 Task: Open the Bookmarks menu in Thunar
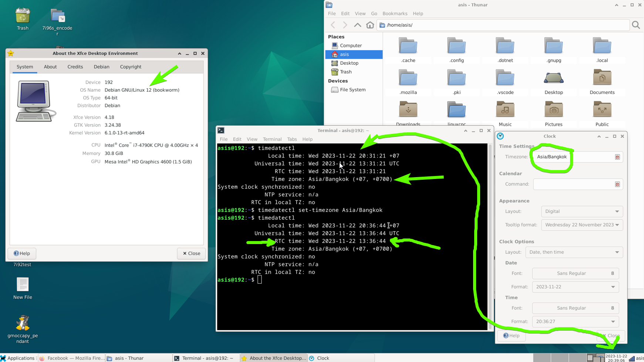pos(395,14)
